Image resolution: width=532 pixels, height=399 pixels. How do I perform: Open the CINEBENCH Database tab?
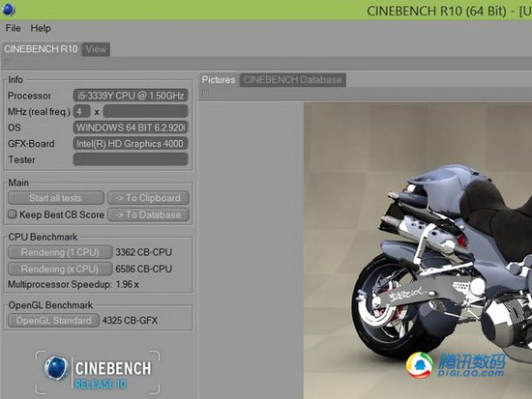pyautogui.click(x=292, y=80)
